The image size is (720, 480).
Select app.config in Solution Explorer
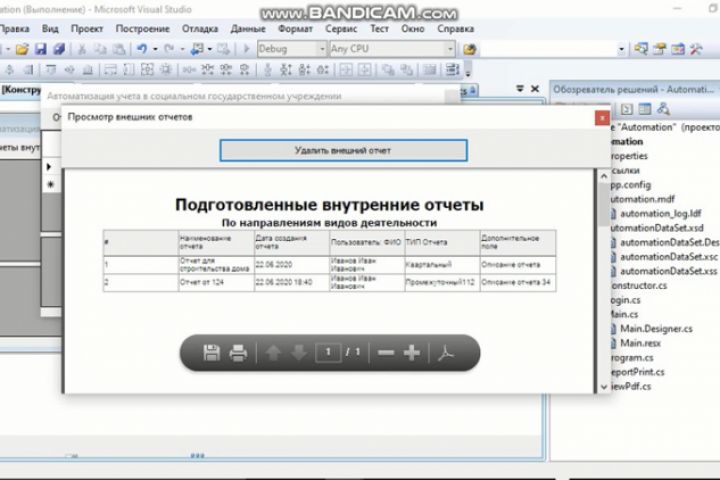coord(630,185)
